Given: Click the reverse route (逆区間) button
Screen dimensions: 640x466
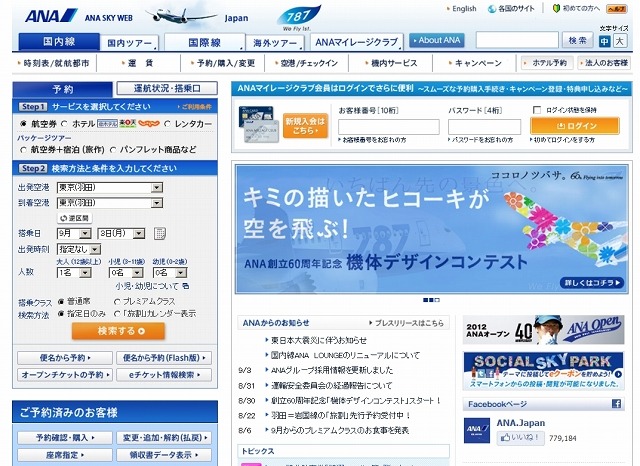Looking at the screenshot, I should click(x=75, y=218).
